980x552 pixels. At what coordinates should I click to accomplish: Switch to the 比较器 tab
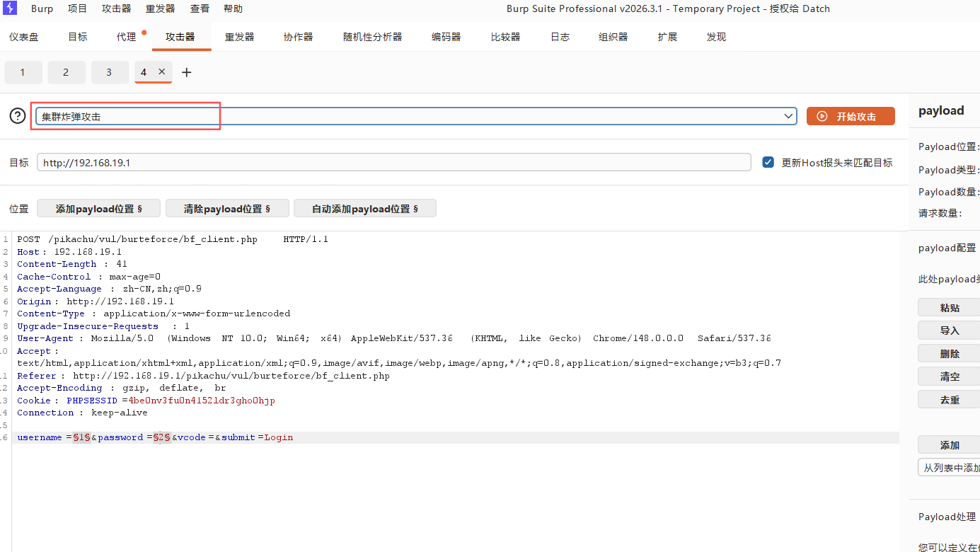(x=505, y=37)
